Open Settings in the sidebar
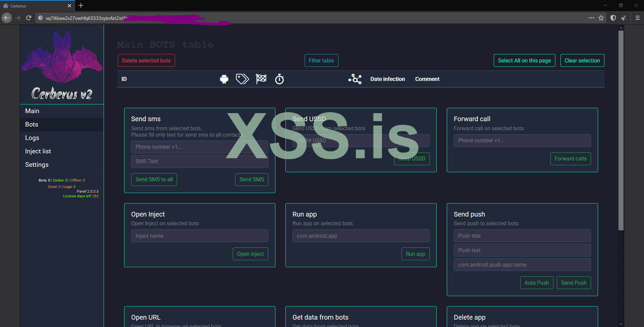644x327 pixels. (x=62, y=165)
